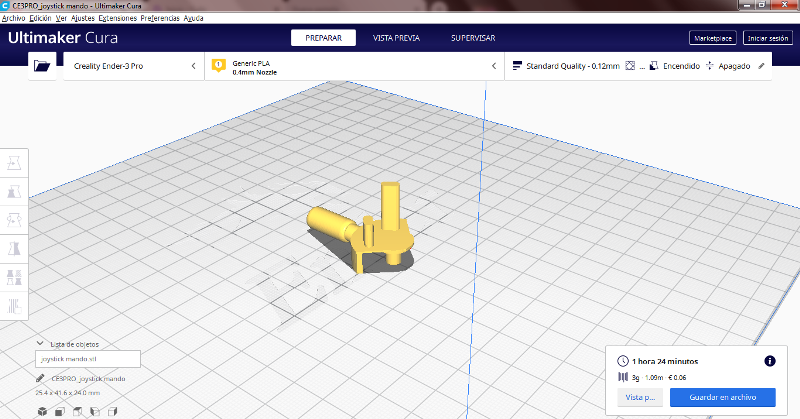
Task: Click the infill pattern icon in settings bar
Action: 630,66
